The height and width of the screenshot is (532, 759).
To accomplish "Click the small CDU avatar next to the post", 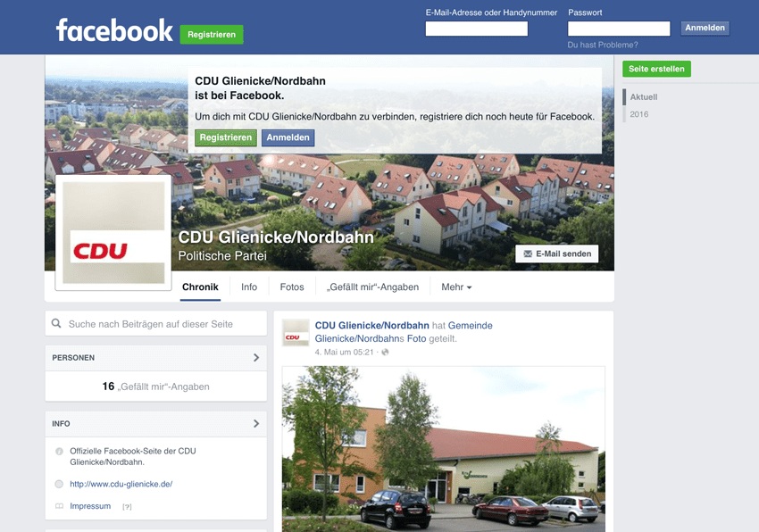I will (x=296, y=333).
